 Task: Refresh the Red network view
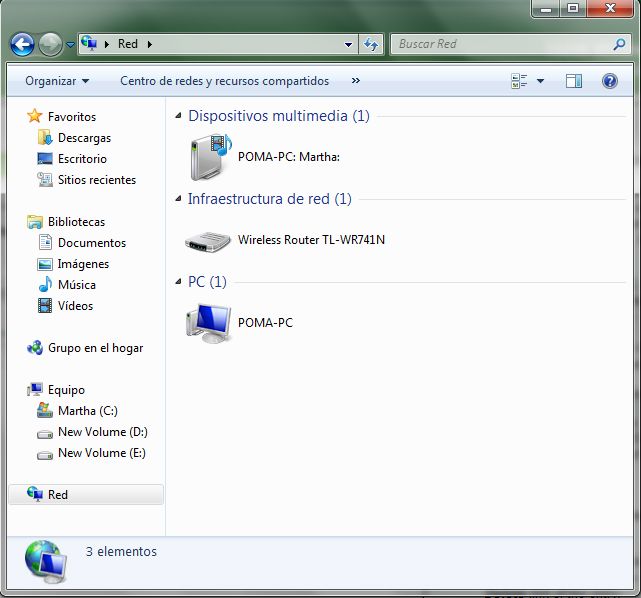tap(371, 44)
